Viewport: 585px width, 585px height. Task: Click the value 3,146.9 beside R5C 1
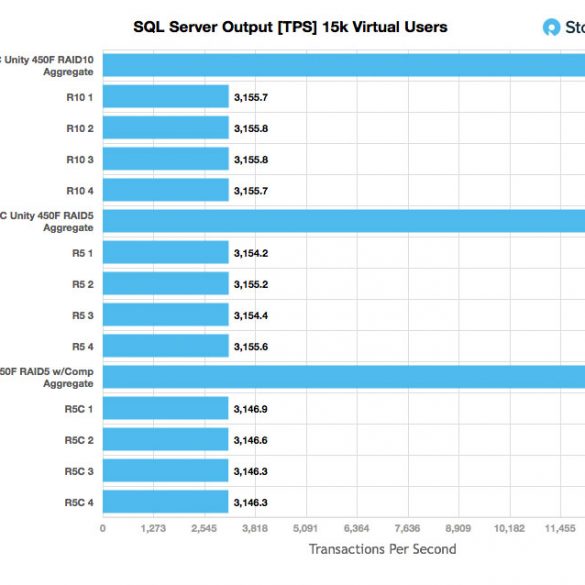(x=250, y=409)
